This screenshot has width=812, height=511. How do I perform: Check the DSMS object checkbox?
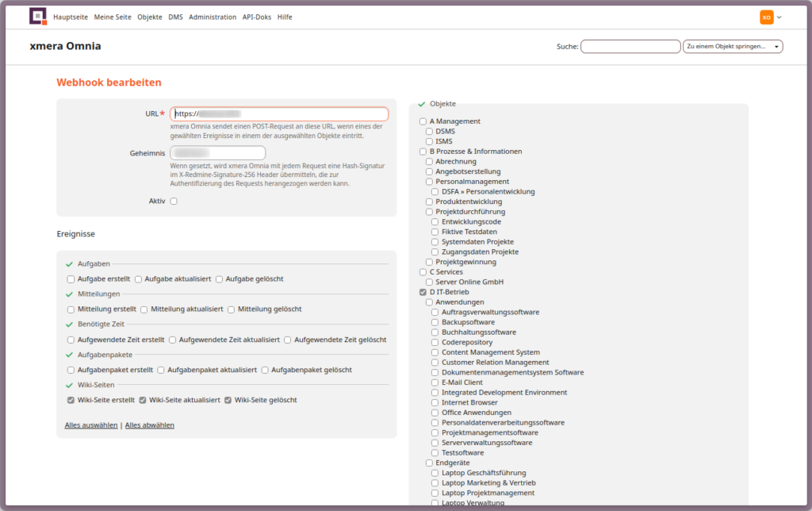429,132
